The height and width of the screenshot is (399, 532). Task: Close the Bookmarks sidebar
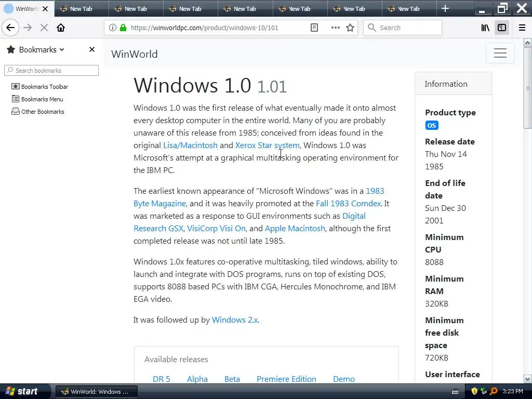(x=91, y=49)
